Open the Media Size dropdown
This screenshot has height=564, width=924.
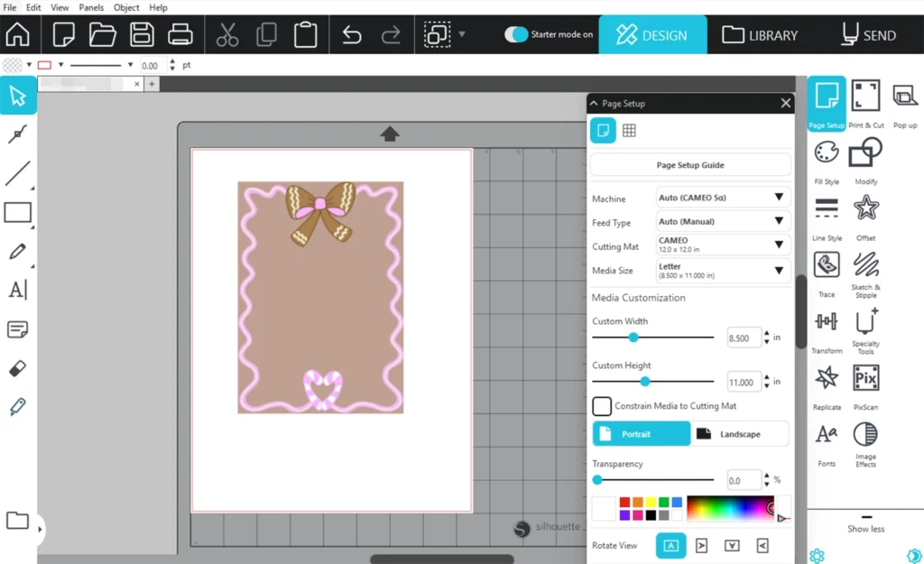pyautogui.click(x=723, y=270)
